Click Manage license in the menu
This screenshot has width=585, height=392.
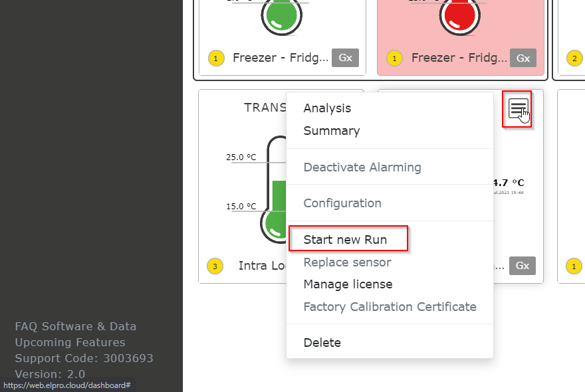(348, 284)
